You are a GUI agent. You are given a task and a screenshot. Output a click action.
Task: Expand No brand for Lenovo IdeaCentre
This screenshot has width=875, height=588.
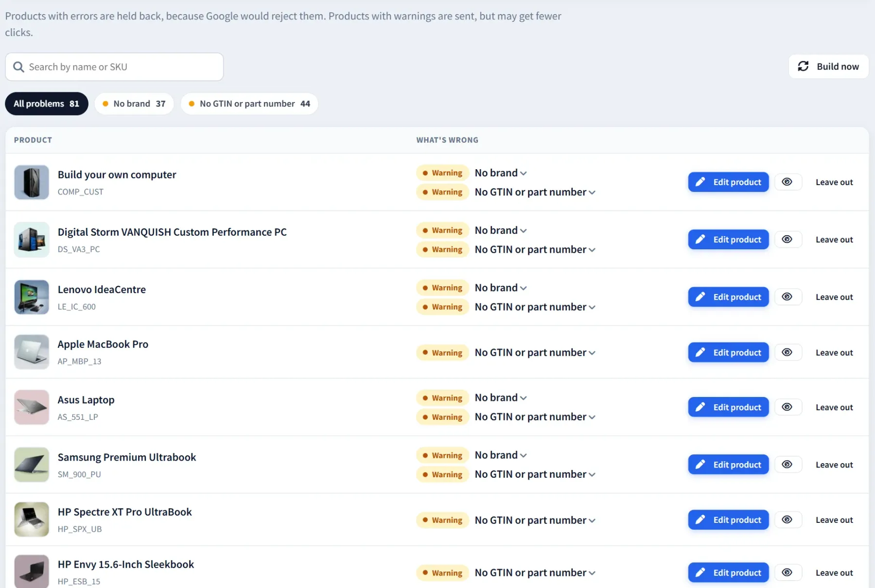tap(501, 288)
